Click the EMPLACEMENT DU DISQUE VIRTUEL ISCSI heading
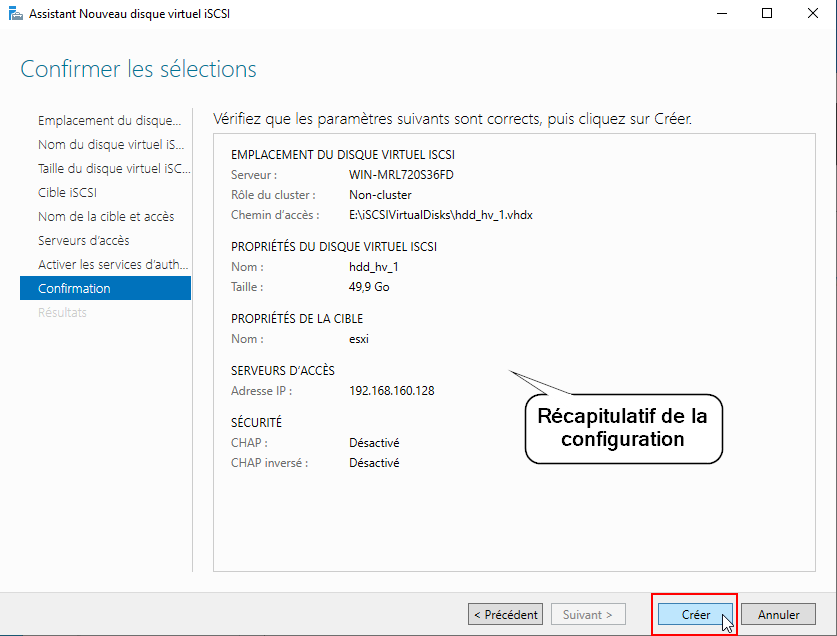The image size is (837, 636). [343, 155]
